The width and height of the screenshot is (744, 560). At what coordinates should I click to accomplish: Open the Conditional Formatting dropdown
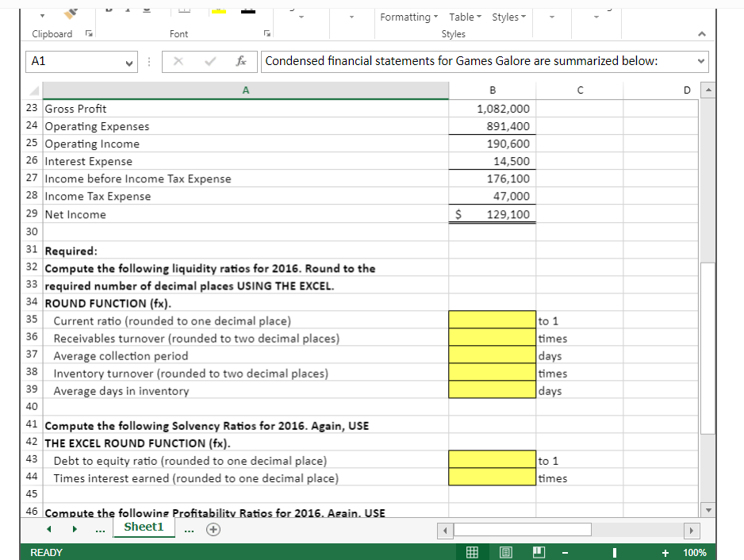click(x=408, y=17)
